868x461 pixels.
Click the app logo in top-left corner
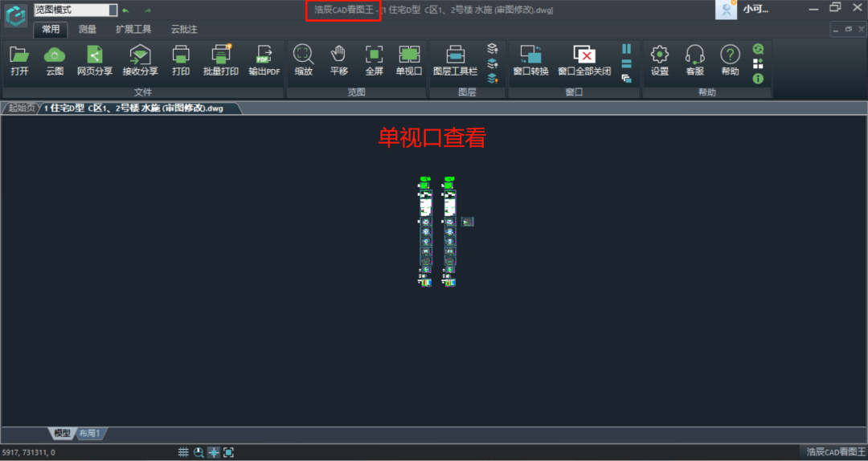point(16,15)
